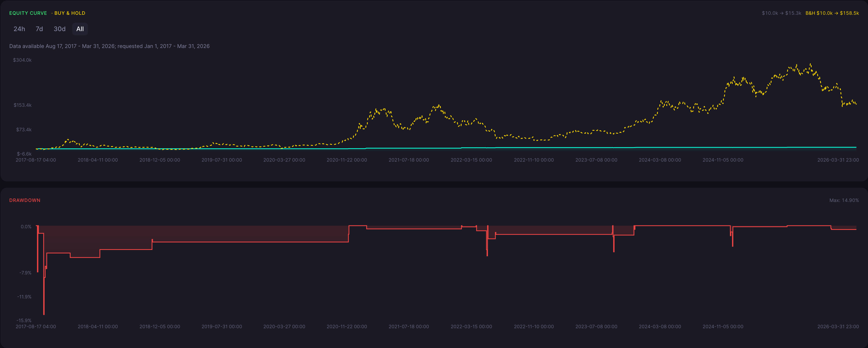Click drawdown chart 2022-03-15 00:00 date label
Screen dimensions: 868x348
pos(471,326)
